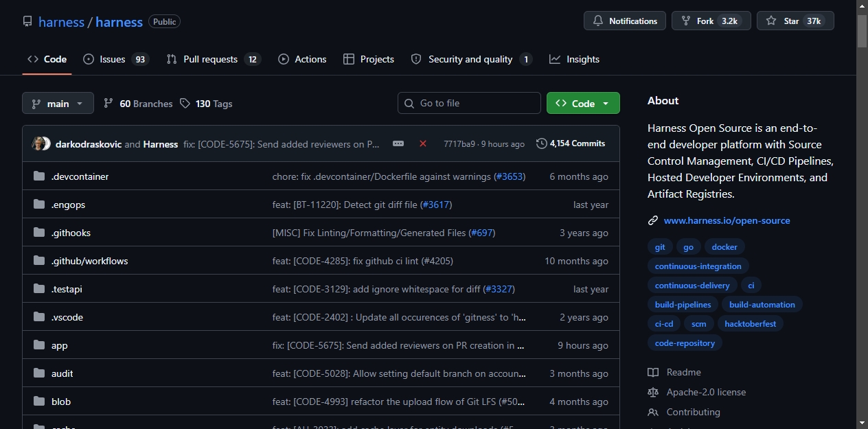Image resolution: width=868 pixels, height=429 pixels.
Task: Star the repository with the Star button
Action: tap(795, 21)
